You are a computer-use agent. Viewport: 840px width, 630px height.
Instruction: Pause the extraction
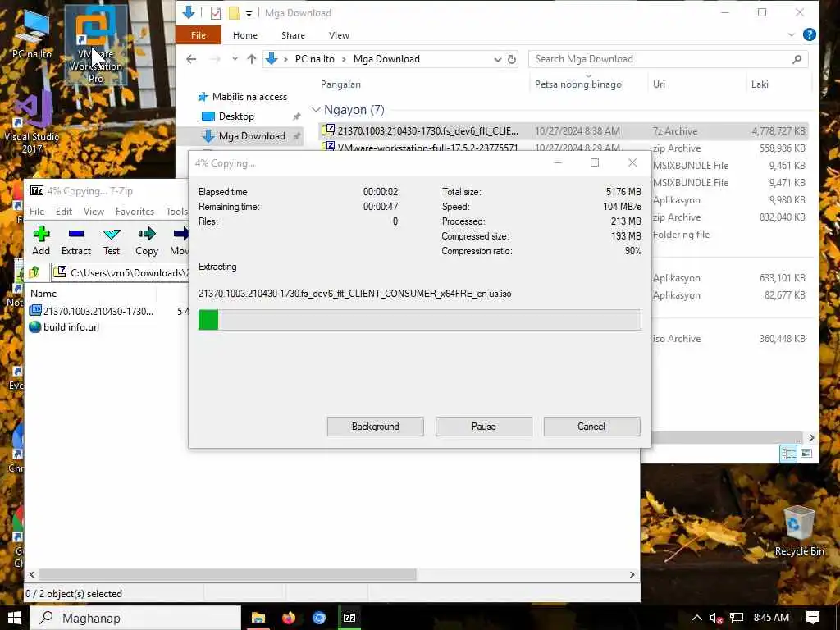484,427
